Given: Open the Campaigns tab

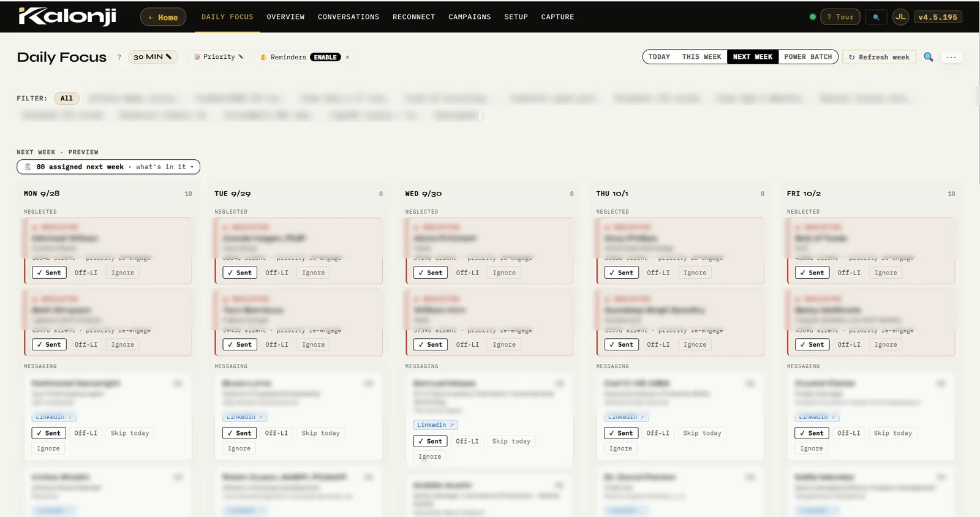Looking at the screenshot, I should pos(470,17).
